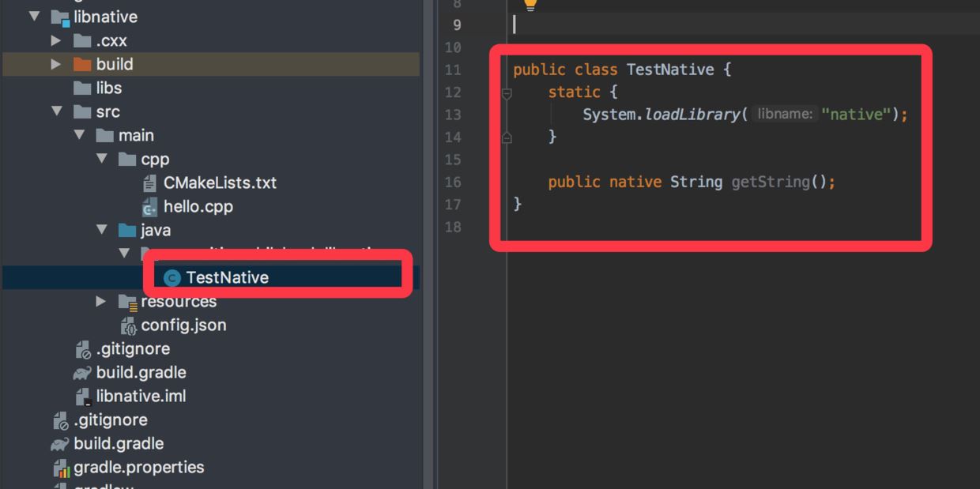This screenshot has width=980, height=489.
Task: Select the cpp folder icon
Action: [127, 159]
